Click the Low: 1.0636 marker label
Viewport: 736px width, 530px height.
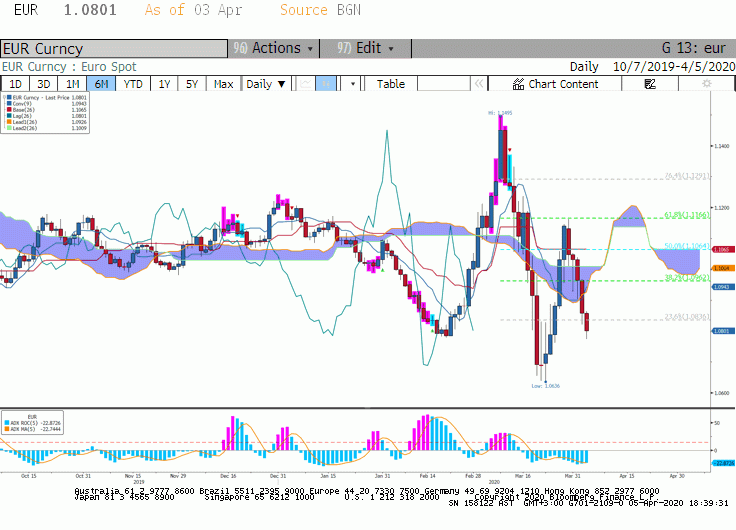(545, 386)
